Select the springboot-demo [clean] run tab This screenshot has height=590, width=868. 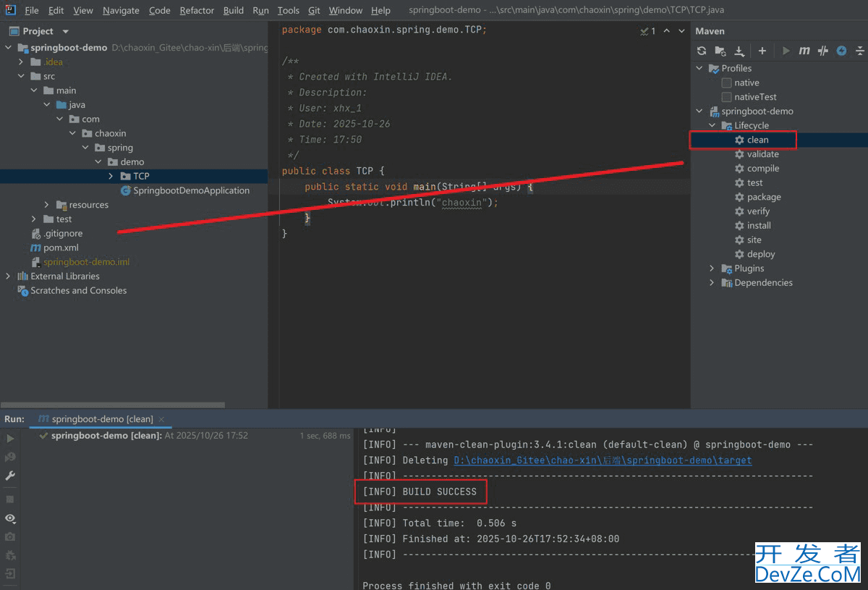click(101, 419)
